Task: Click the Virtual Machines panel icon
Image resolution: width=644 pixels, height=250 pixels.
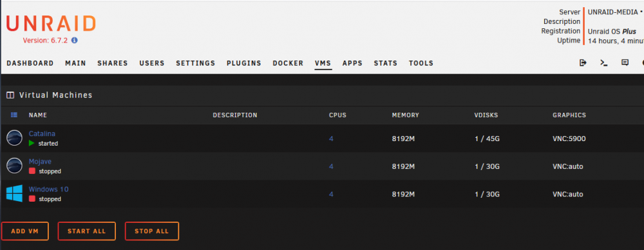Action: click(10, 95)
